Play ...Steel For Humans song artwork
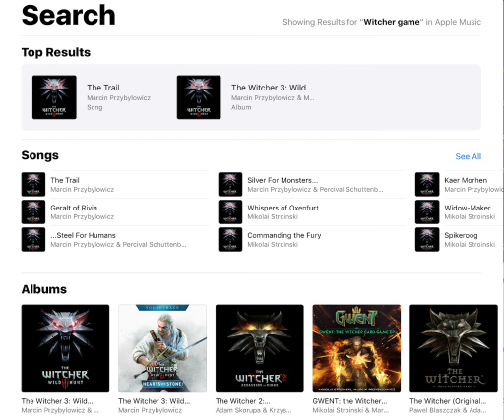This screenshot has height=420, width=504. click(x=33, y=239)
